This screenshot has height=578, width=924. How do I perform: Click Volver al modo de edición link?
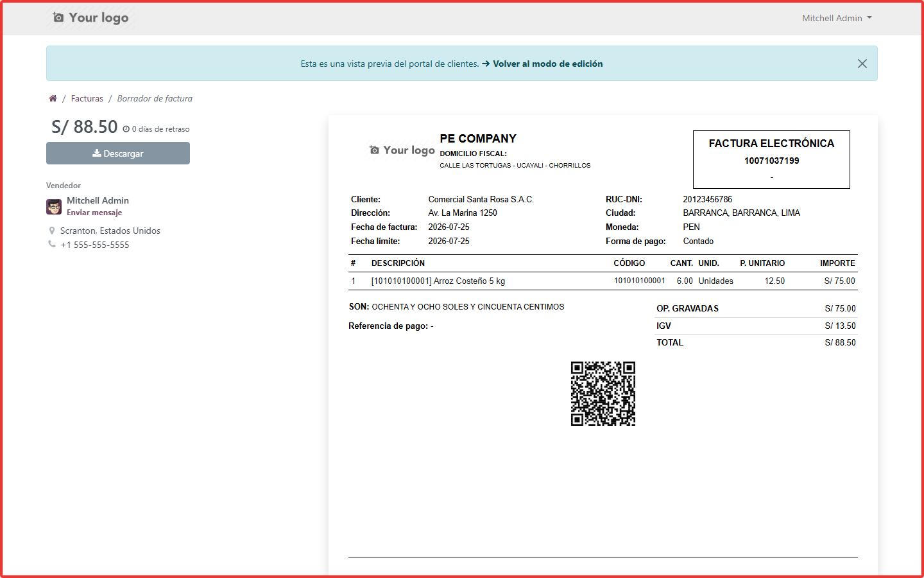pos(548,64)
